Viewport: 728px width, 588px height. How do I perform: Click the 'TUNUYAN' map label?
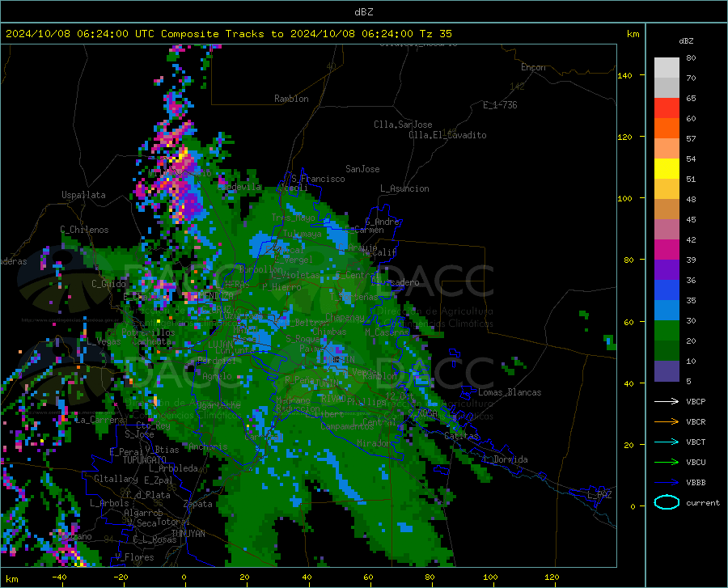[188, 533]
